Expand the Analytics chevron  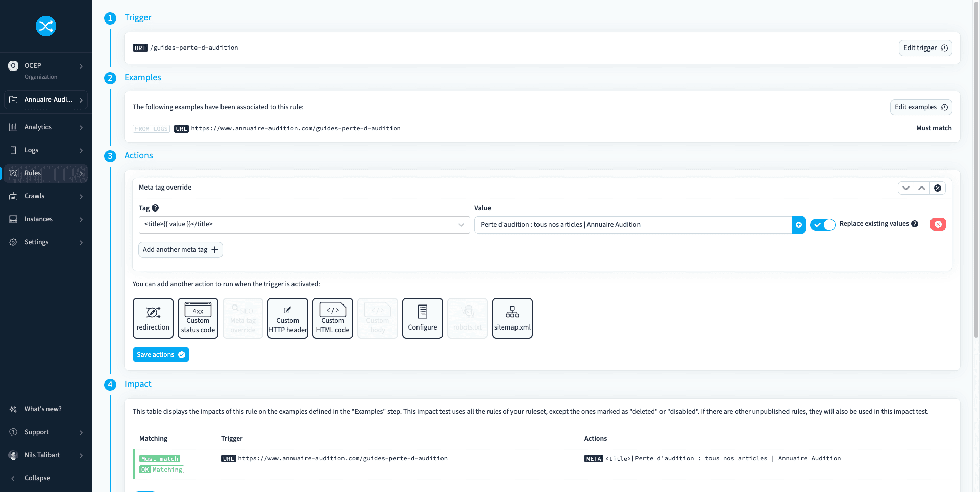(x=81, y=128)
